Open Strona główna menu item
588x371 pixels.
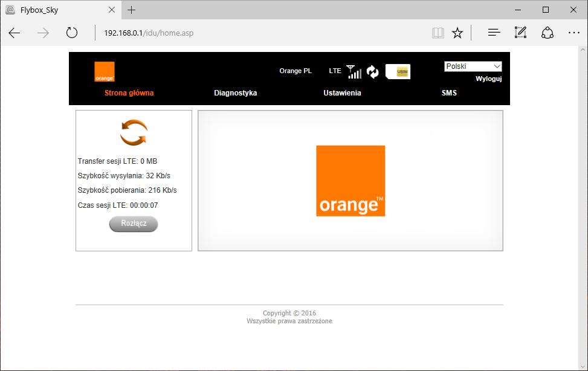click(x=129, y=93)
